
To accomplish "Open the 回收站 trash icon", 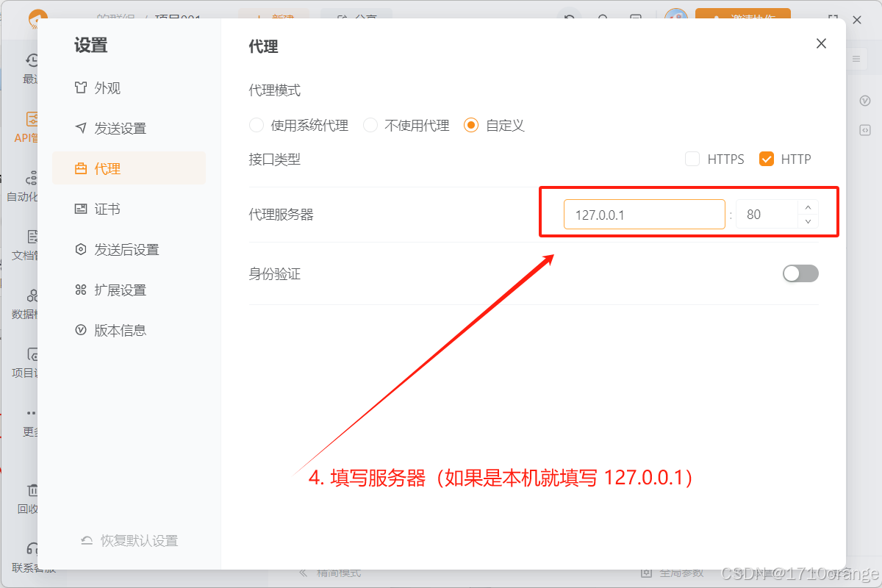I will pos(28,496).
